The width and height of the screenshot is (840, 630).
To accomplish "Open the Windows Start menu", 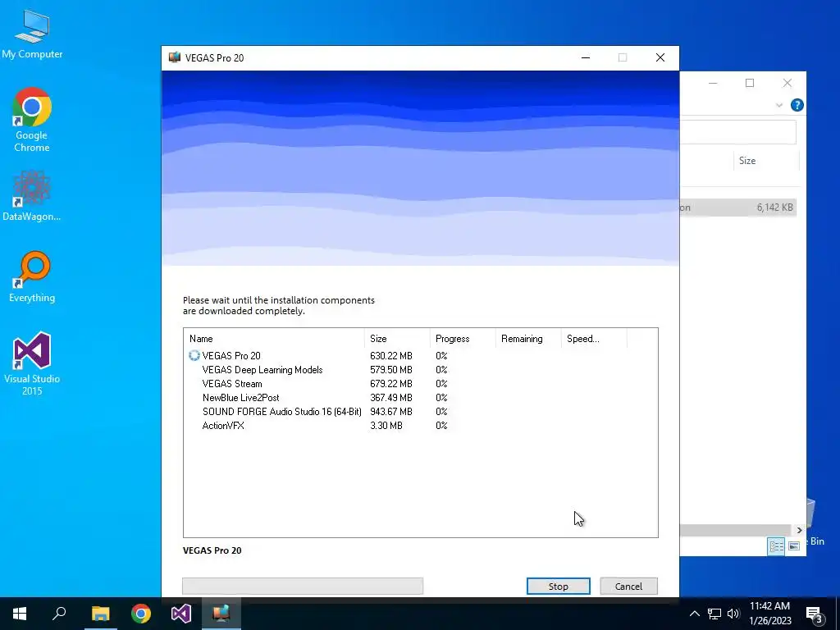I will [20, 614].
